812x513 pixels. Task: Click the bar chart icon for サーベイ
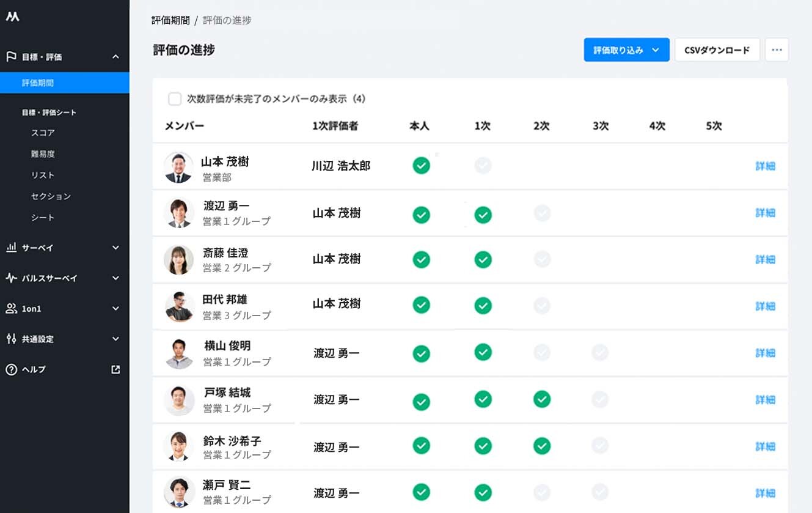(x=11, y=248)
